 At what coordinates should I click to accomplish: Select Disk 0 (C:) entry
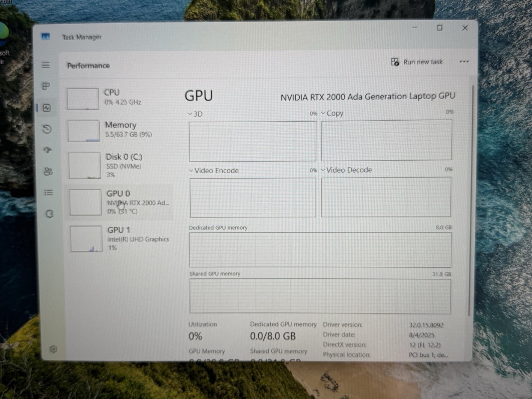click(120, 166)
